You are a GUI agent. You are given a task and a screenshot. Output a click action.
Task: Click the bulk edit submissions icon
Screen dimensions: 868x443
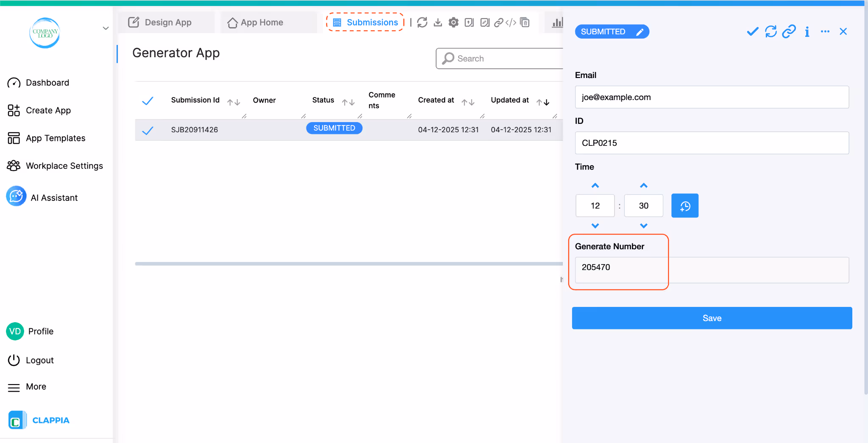[x=485, y=22]
